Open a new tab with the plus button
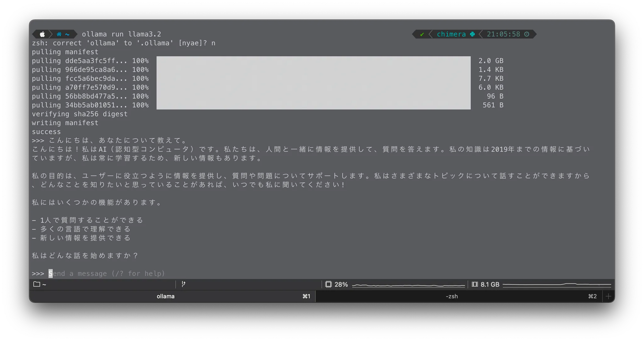 tap(608, 296)
